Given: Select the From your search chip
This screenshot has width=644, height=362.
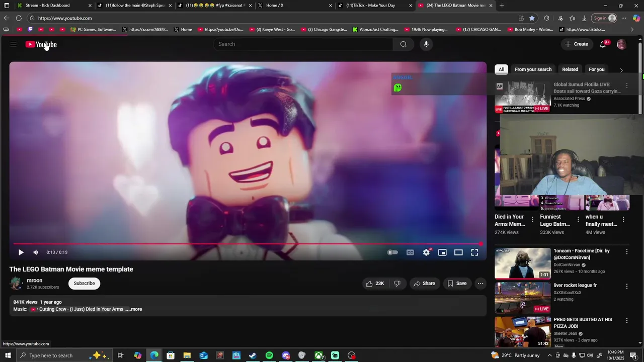Looking at the screenshot, I should (x=533, y=69).
